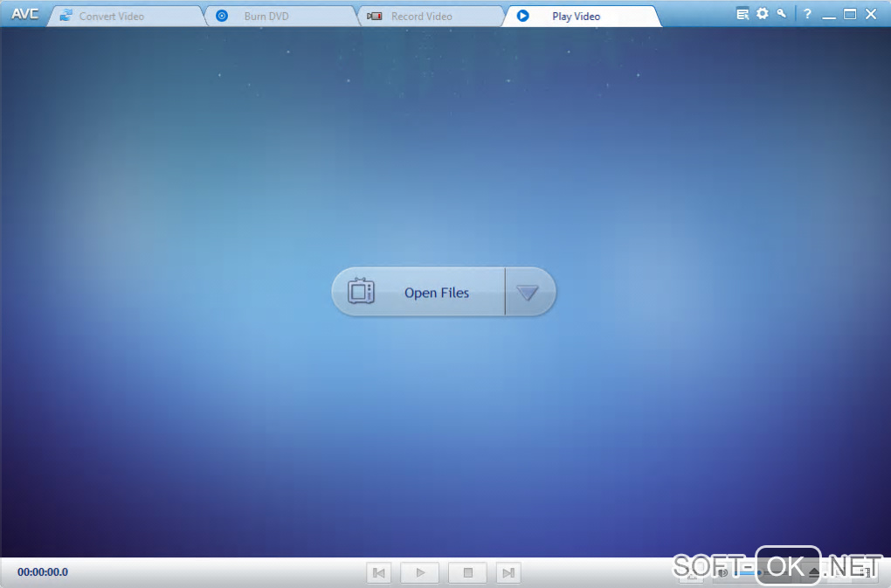This screenshot has width=891, height=588.
Task: Expand the Open Files dropdown arrow
Action: coord(529,292)
